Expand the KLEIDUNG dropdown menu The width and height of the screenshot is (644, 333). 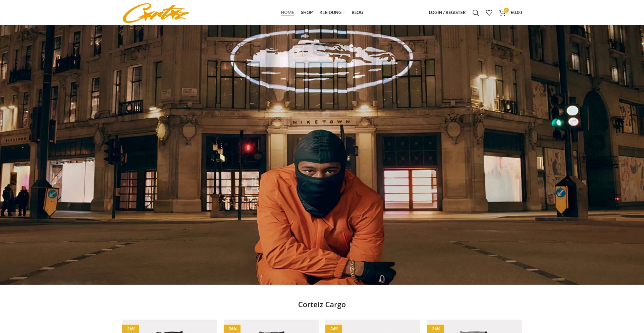[332, 12]
